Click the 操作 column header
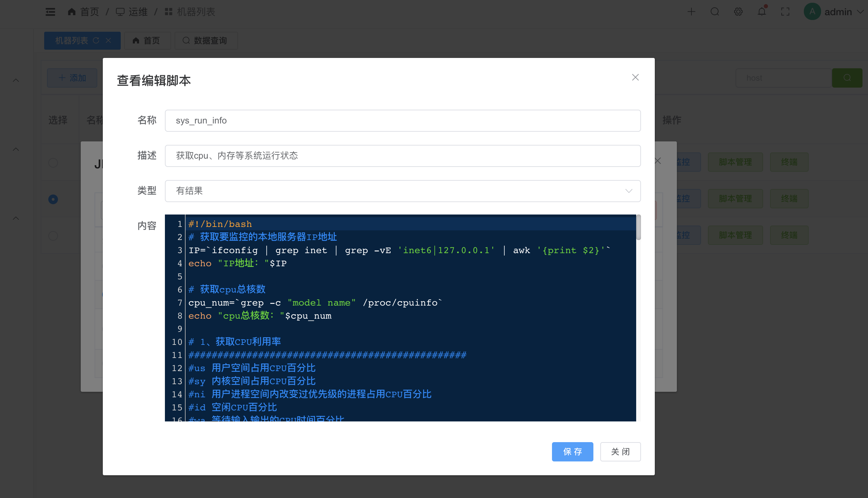Screen dimensions: 868x498 [672, 120]
